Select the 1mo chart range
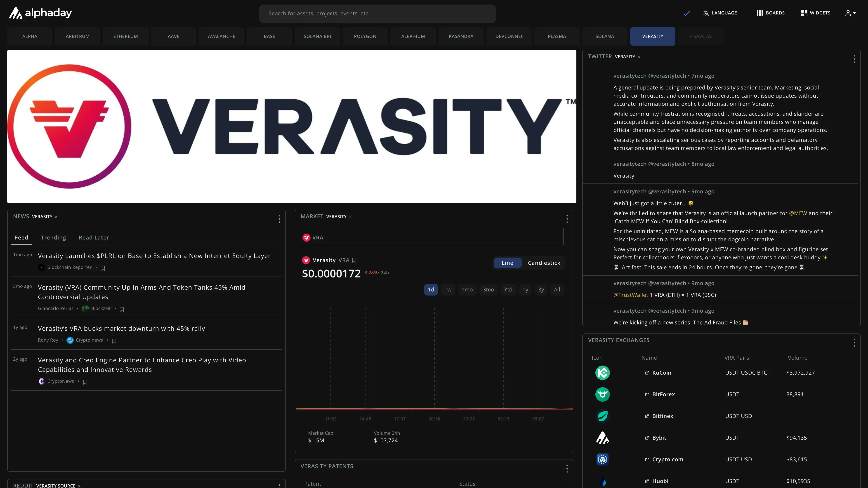This screenshot has height=488, width=868. click(467, 290)
